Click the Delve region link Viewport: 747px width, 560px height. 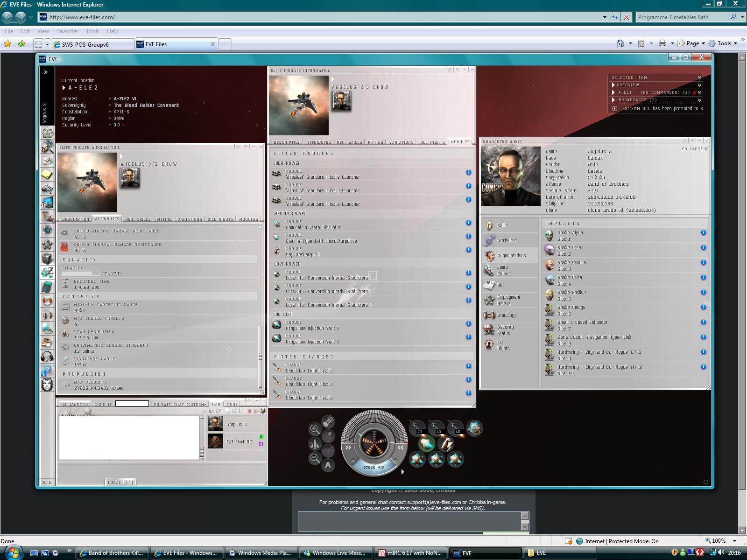pos(119,119)
